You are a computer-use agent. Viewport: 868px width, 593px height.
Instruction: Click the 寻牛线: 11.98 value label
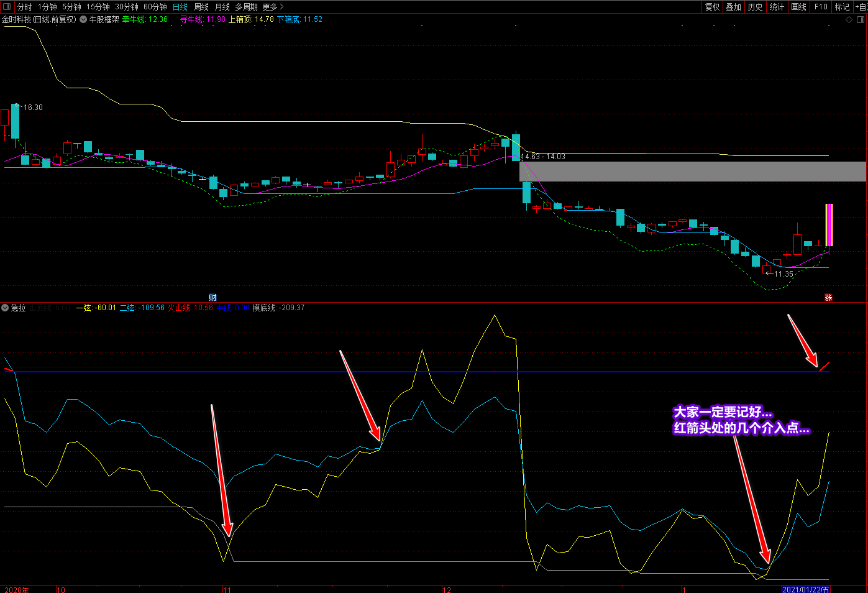pyautogui.click(x=203, y=19)
